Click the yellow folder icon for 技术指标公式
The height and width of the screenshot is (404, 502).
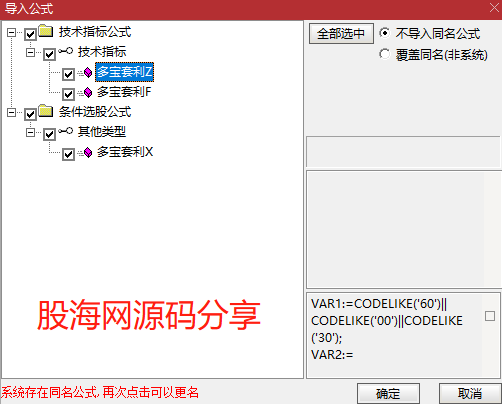tap(46, 31)
